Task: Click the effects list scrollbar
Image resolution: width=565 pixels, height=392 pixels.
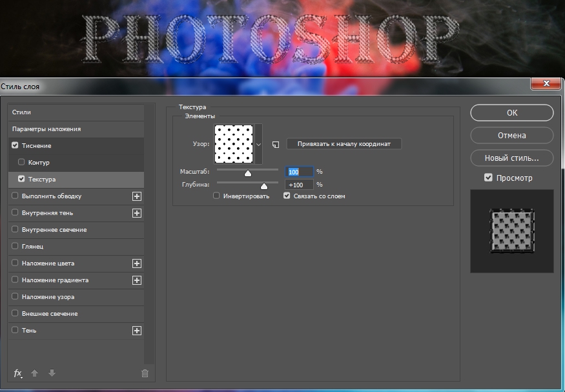Action: click(149, 234)
